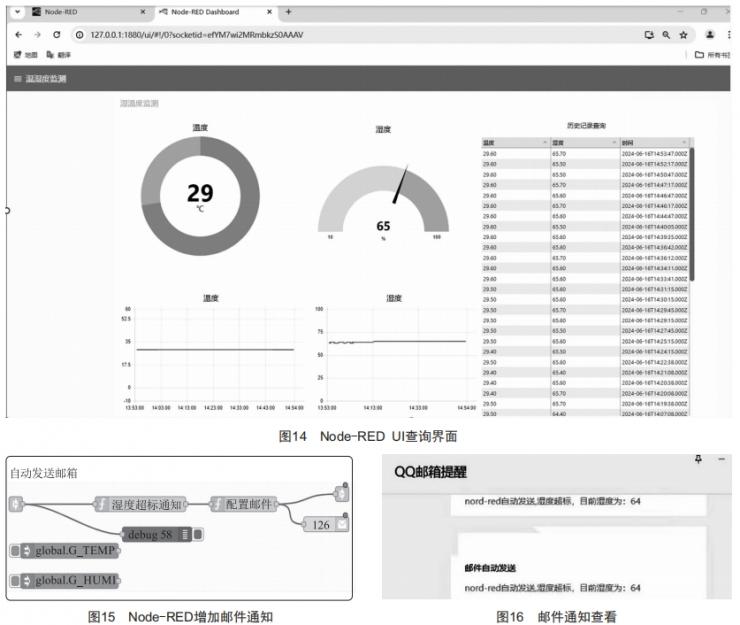The width and height of the screenshot is (740, 625).
Task: View site information icon beside the URL
Action: pyautogui.click(x=80, y=35)
